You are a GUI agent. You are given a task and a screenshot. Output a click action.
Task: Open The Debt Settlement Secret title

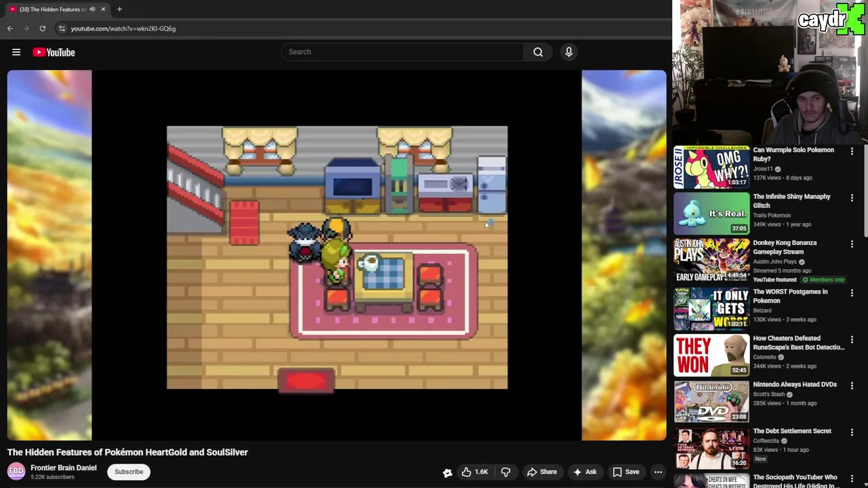pos(792,431)
